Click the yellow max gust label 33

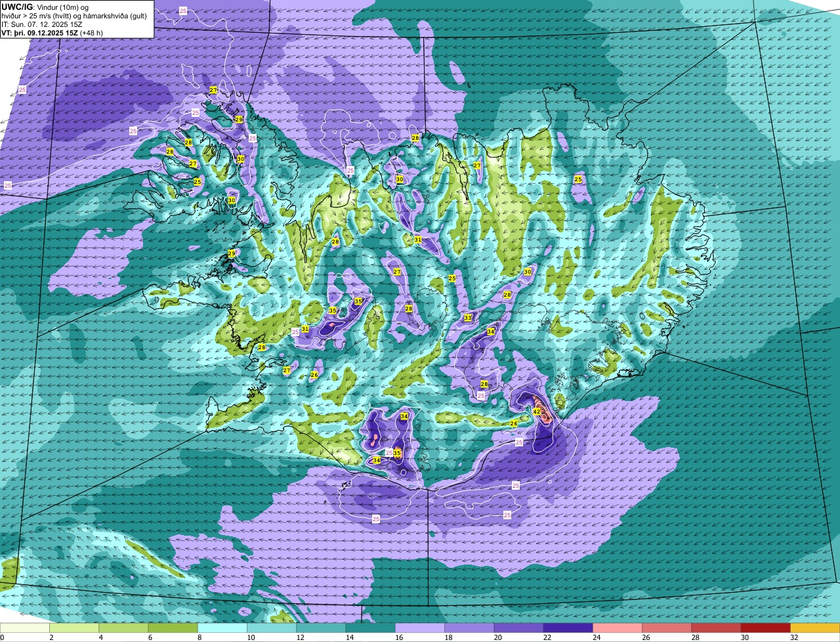(468, 318)
